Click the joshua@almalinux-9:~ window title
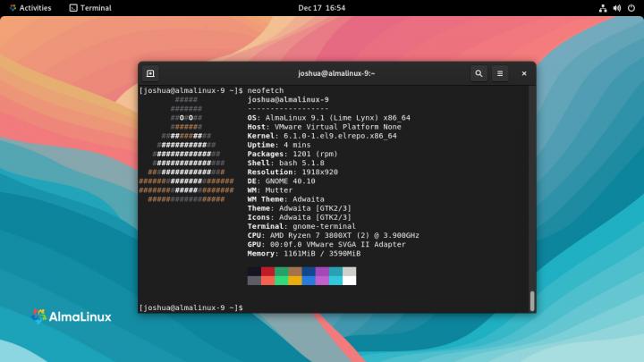This screenshot has height=362, width=644. [x=335, y=73]
